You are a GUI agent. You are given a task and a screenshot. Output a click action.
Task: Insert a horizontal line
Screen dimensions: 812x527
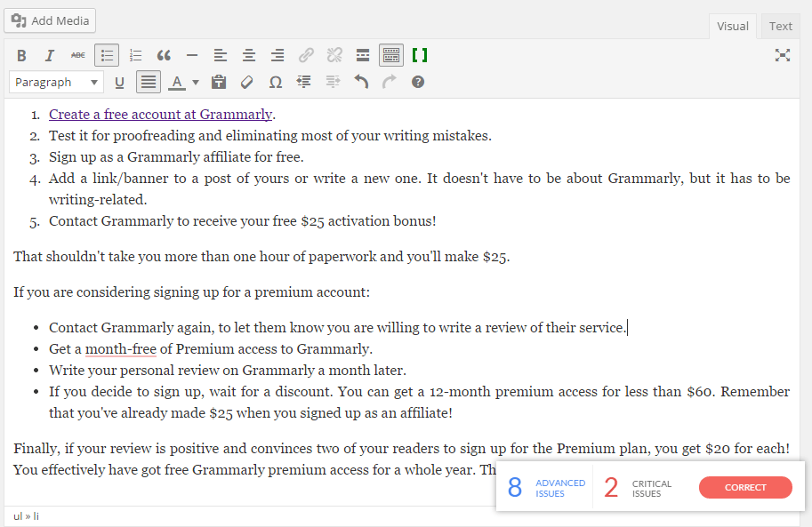point(192,54)
